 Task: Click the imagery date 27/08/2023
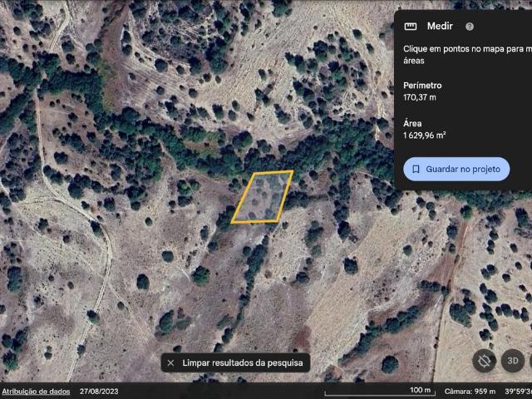pyautogui.click(x=101, y=391)
